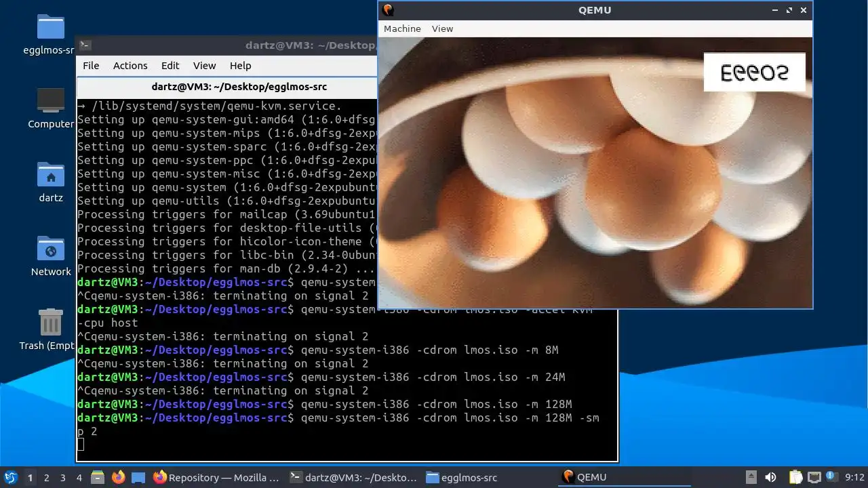Switch to workspace 2
868x488 pixels.
tap(46, 477)
